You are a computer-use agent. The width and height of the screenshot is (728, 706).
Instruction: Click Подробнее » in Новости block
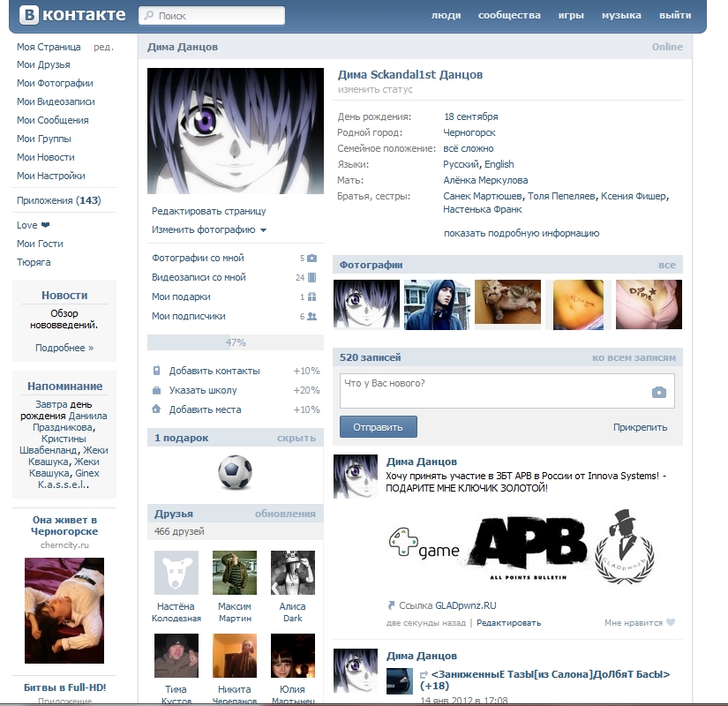click(64, 348)
